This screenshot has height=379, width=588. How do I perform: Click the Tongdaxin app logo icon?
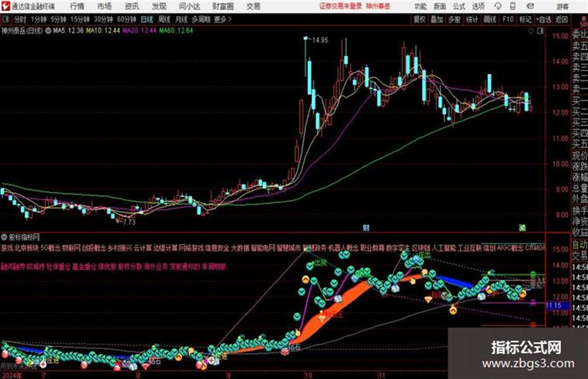coord(5,6)
